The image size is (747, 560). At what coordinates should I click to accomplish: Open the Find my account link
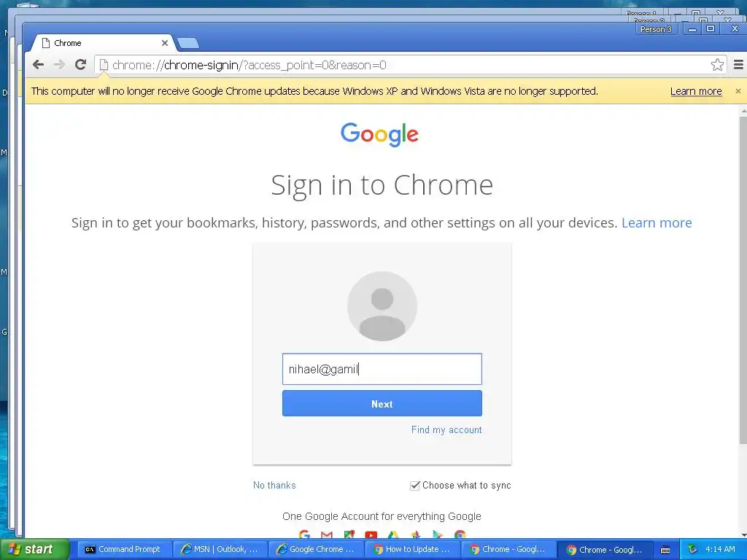[446, 430]
